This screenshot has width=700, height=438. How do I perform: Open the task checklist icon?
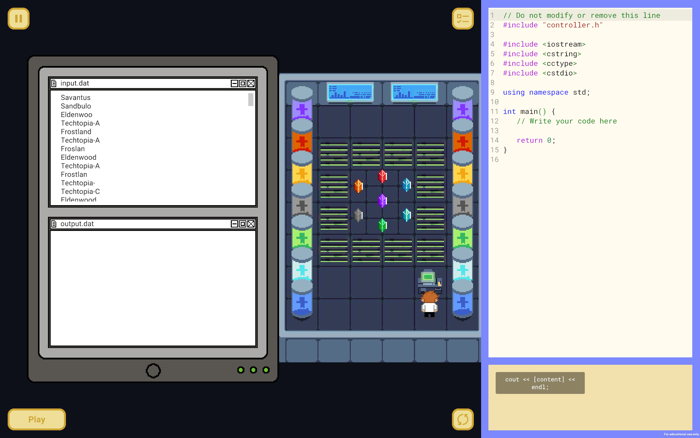coord(462,19)
